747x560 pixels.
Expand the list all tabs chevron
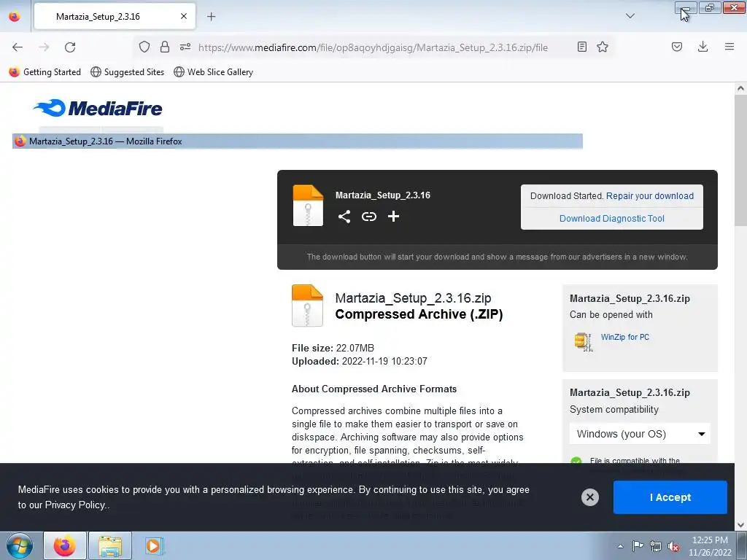point(630,16)
